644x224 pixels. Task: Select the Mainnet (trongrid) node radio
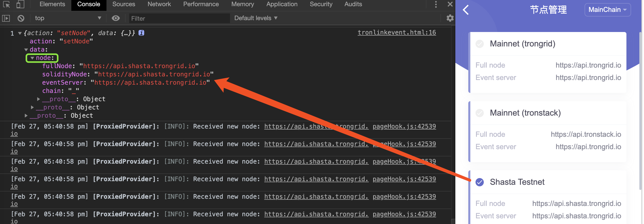coord(480,44)
